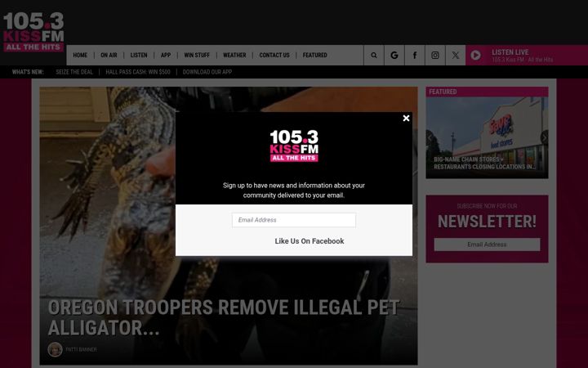Viewport: 588px width, 368px height.
Task: Click Listen Live 105.3 Kiss FM text
Action: [x=522, y=56]
